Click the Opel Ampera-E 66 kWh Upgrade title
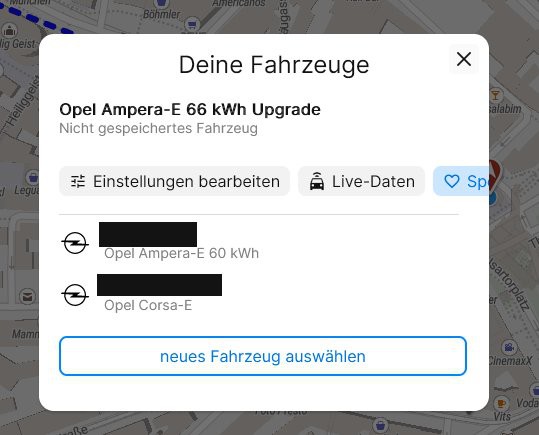The image size is (539, 435). coord(190,110)
